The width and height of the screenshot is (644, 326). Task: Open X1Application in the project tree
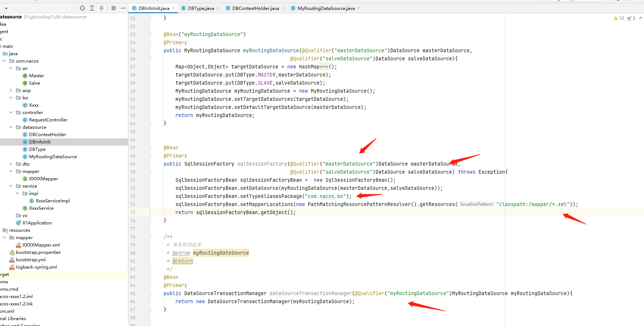(37, 223)
